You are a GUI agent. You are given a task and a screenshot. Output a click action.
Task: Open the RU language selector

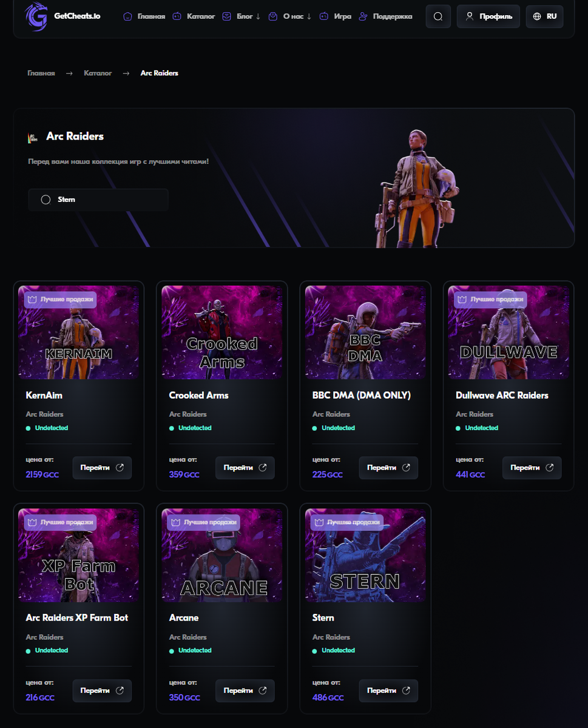click(544, 16)
